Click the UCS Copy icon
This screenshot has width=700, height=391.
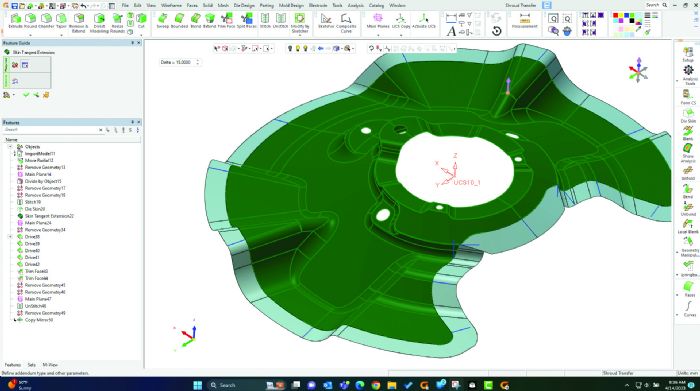click(x=400, y=21)
